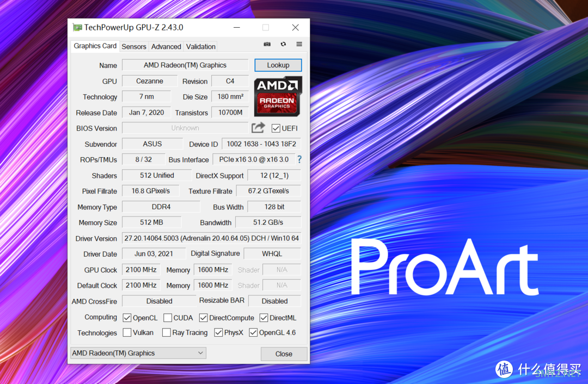Click the Default Clock row Memory value 1600 MHz
Image resolution: width=588 pixels, height=384 pixels.
[x=213, y=285]
